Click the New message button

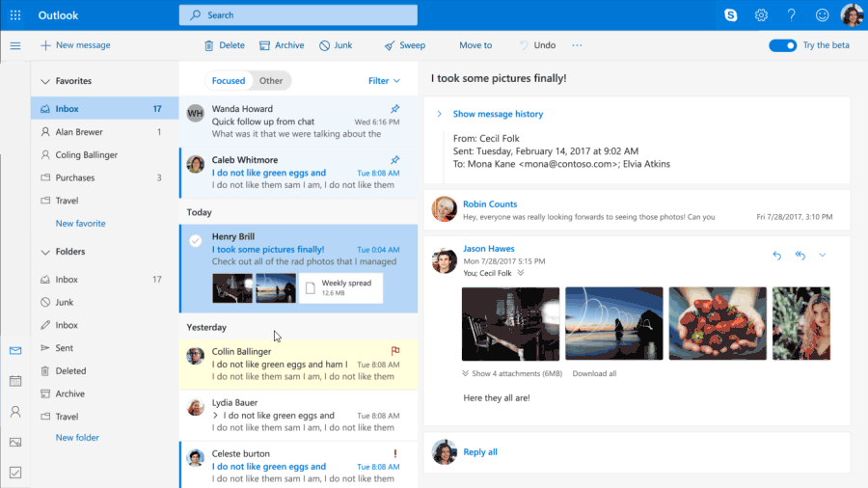pos(75,45)
